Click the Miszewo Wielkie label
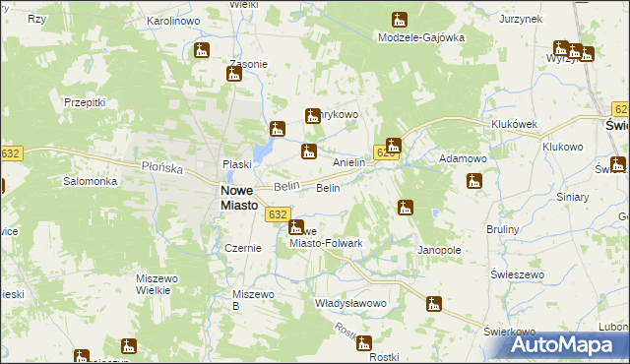Viewport: 630px width, 364px height. 157,284
